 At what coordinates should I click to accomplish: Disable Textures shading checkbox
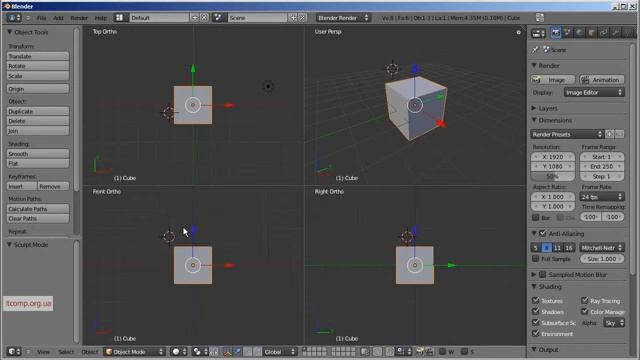(x=536, y=300)
